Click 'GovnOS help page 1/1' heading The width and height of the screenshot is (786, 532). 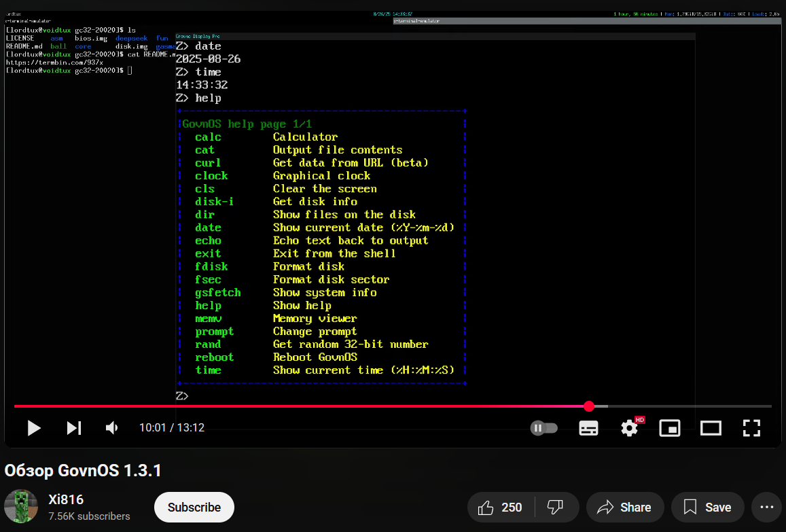coord(247,124)
